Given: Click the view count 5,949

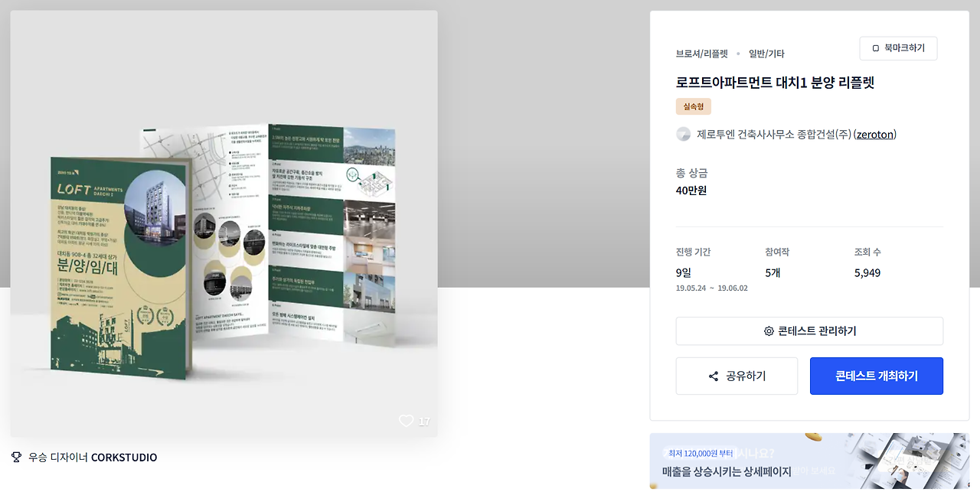Looking at the screenshot, I should (x=867, y=272).
